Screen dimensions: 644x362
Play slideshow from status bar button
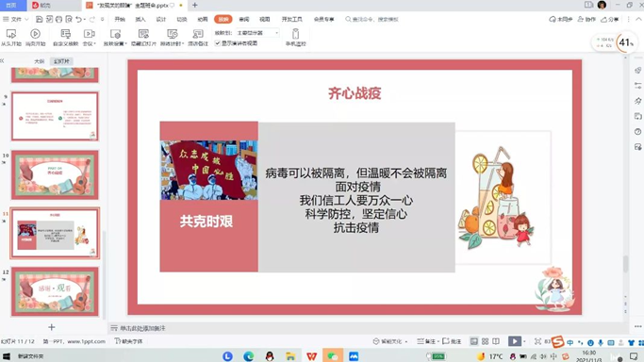[515, 341]
